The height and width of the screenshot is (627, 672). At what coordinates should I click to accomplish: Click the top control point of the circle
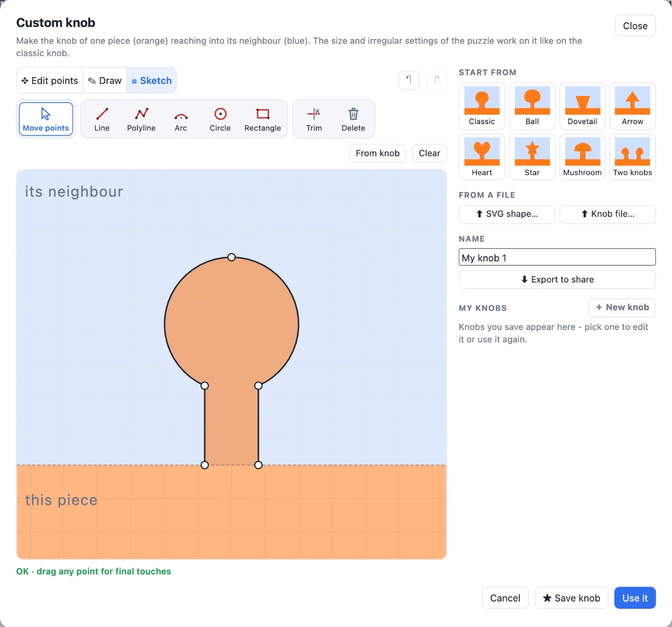pyautogui.click(x=231, y=257)
